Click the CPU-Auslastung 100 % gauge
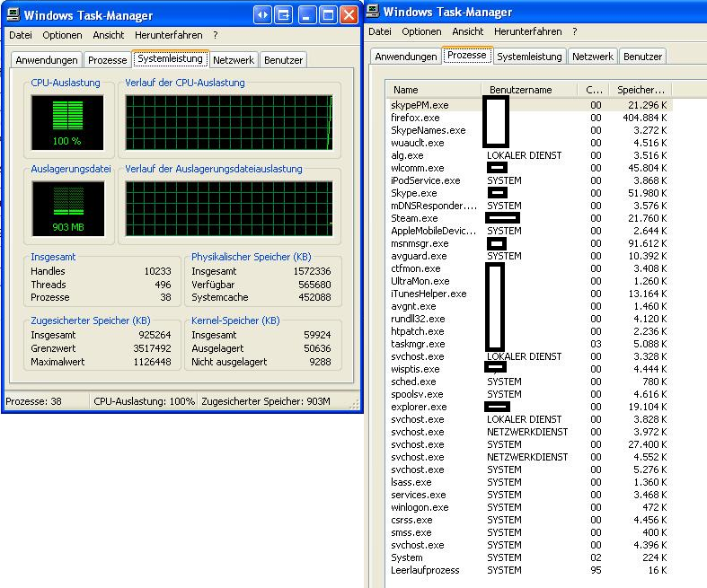 (67, 123)
